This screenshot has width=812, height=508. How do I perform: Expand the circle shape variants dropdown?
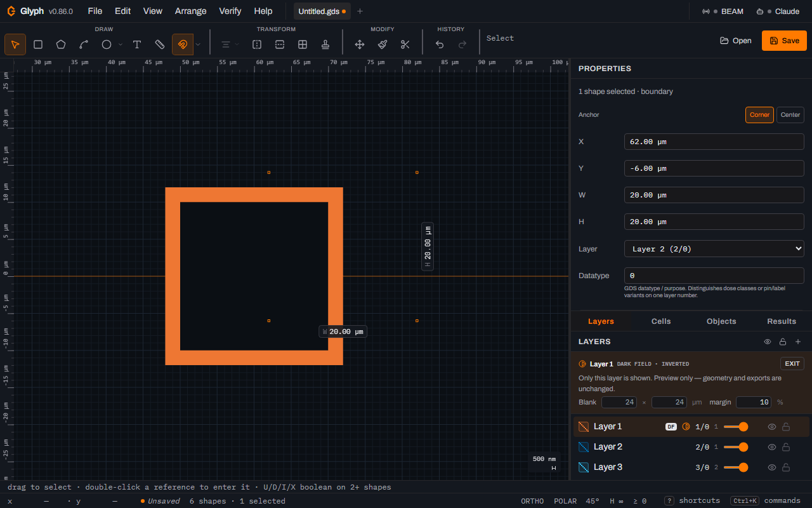point(121,44)
